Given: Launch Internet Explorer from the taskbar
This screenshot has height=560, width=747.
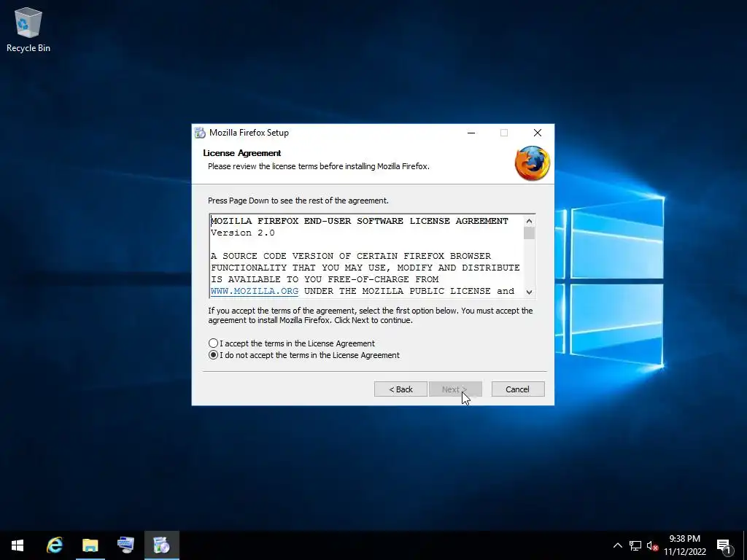Looking at the screenshot, I should tap(55, 545).
